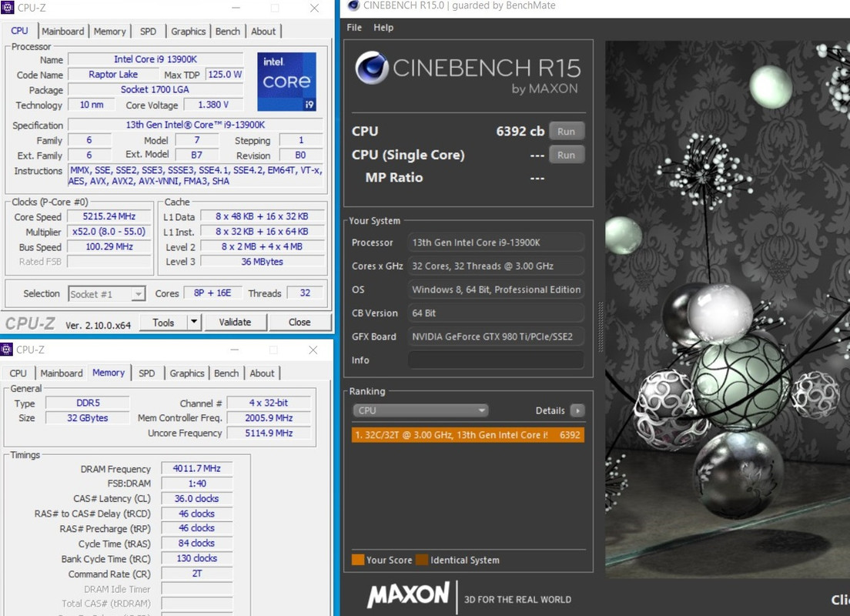
Task: Open the Help menu in Cinebench
Action: click(383, 27)
